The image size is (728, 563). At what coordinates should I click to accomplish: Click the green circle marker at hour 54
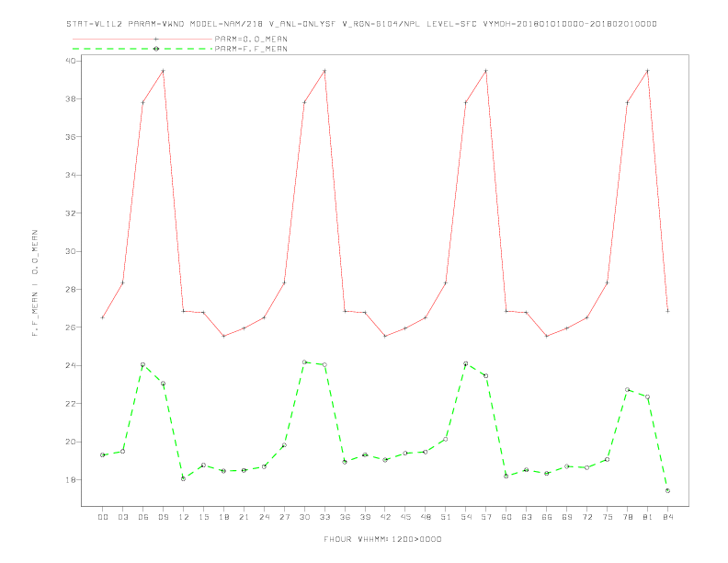pyautogui.click(x=466, y=363)
